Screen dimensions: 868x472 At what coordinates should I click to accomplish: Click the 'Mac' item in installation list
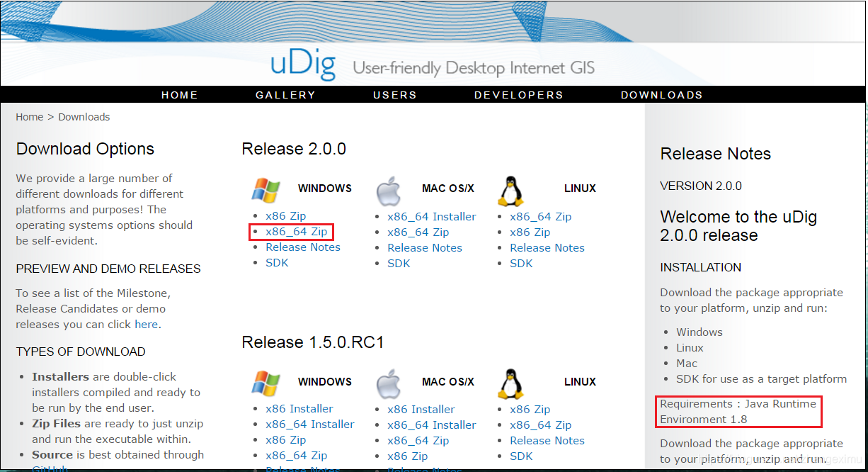tap(687, 364)
